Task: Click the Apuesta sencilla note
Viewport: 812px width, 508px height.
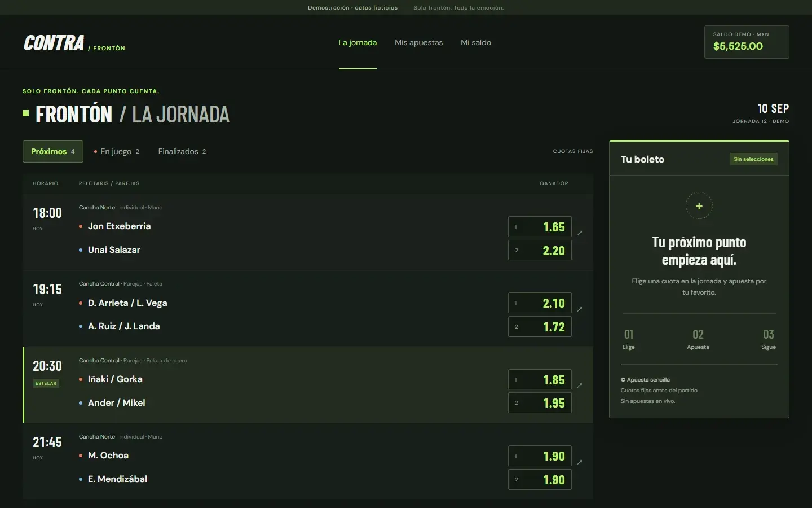Action: (645, 380)
